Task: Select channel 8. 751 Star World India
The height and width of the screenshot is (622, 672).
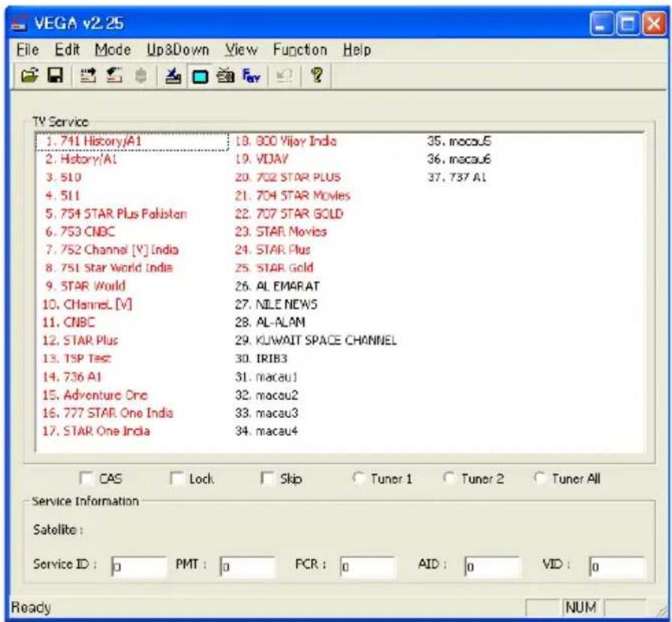Action: [109, 268]
